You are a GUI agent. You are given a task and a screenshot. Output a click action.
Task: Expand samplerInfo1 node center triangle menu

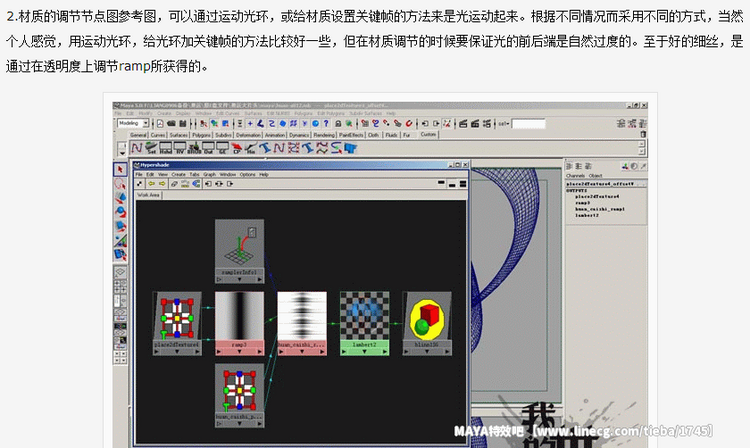pos(239,279)
